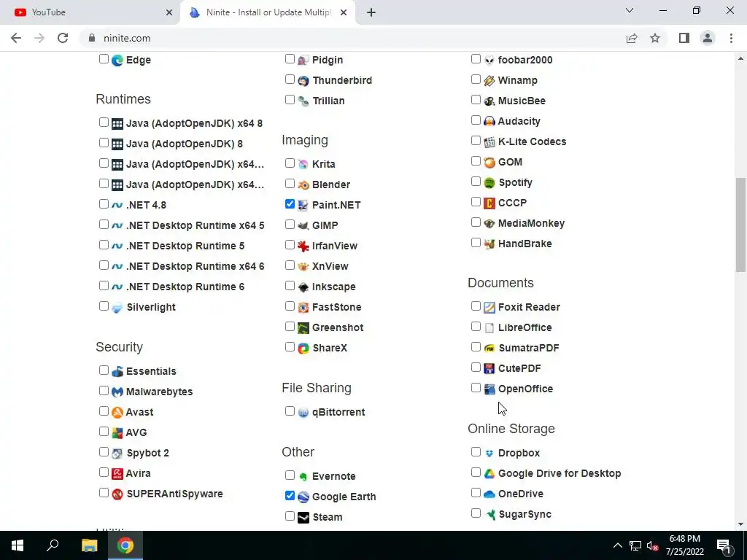Click scrollbar down arrow
Viewport: 747px width, 560px height.
point(740,524)
